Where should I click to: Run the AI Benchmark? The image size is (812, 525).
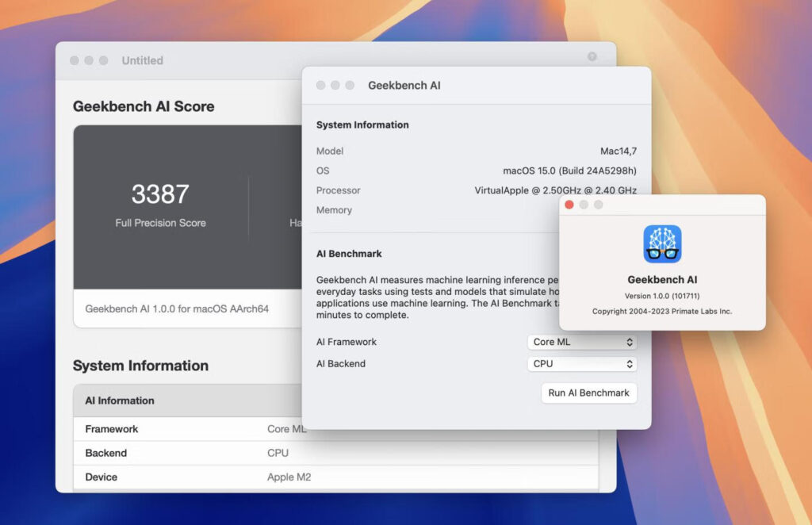click(x=589, y=393)
